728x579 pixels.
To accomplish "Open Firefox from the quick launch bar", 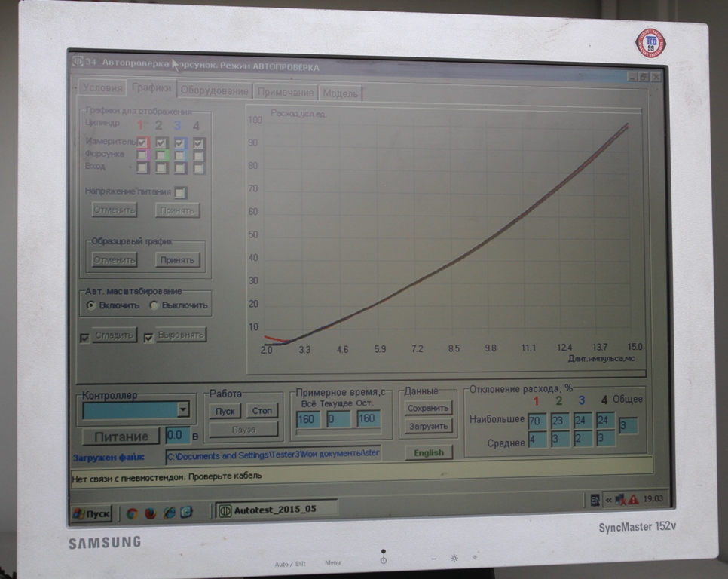I will coord(150,513).
